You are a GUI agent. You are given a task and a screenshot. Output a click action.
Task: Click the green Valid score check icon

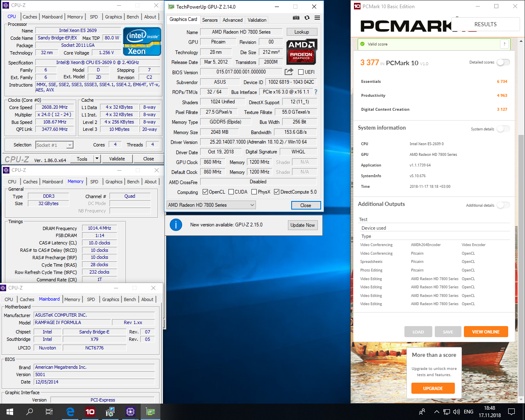coord(362,44)
